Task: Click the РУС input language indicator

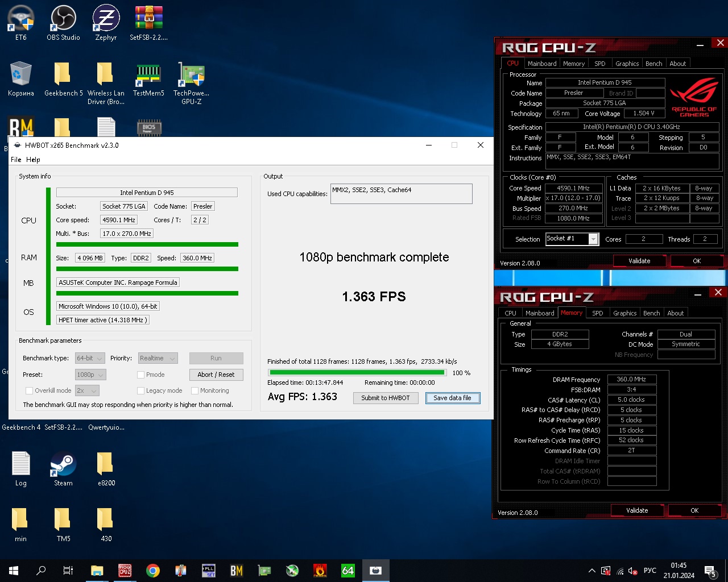Action: [x=650, y=571]
